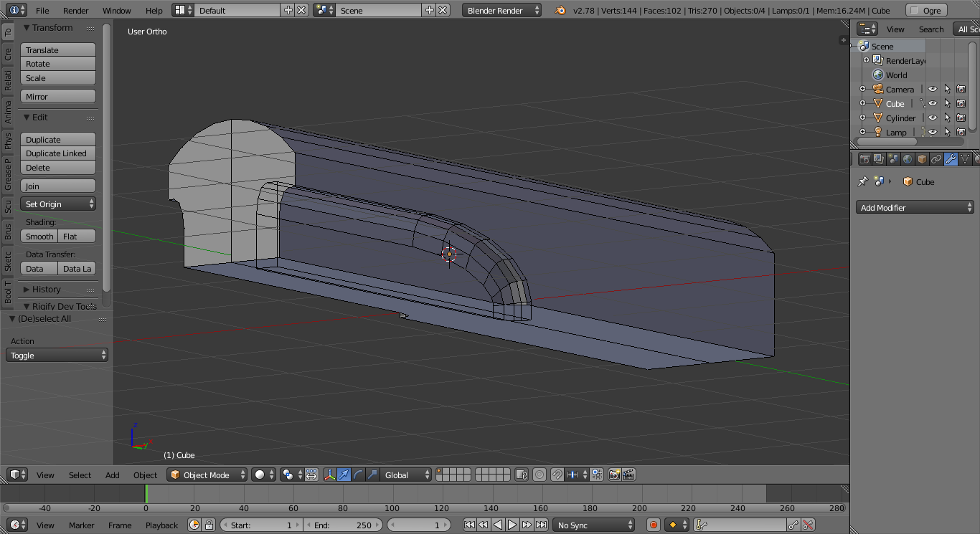980x534 pixels.
Task: Click the pin icon beside the Cube breadcrumb
Action: pyautogui.click(x=863, y=182)
